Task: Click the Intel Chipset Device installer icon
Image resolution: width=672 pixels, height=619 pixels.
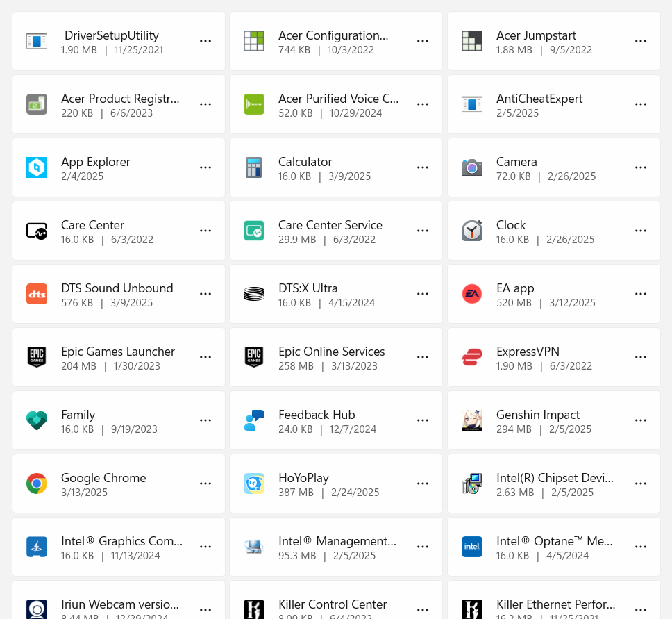Action: pyautogui.click(x=472, y=484)
